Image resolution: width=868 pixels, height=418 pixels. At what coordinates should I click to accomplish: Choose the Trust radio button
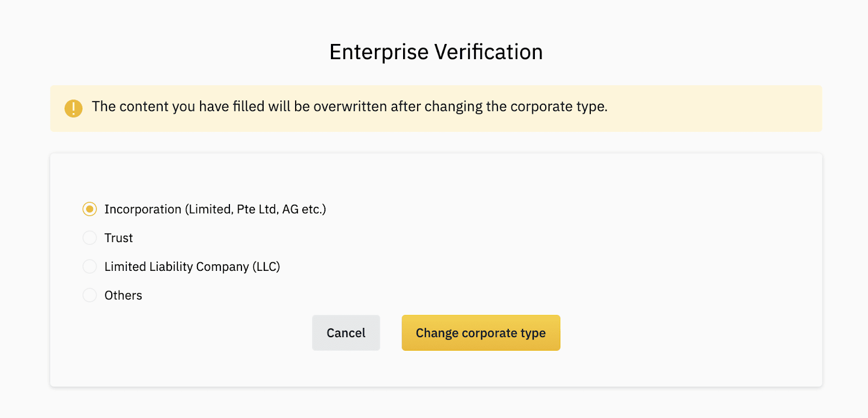click(90, 238)
